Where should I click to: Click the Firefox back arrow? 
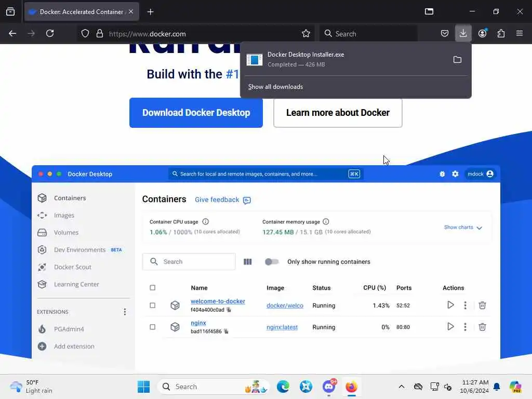click(x=12, y=34)
